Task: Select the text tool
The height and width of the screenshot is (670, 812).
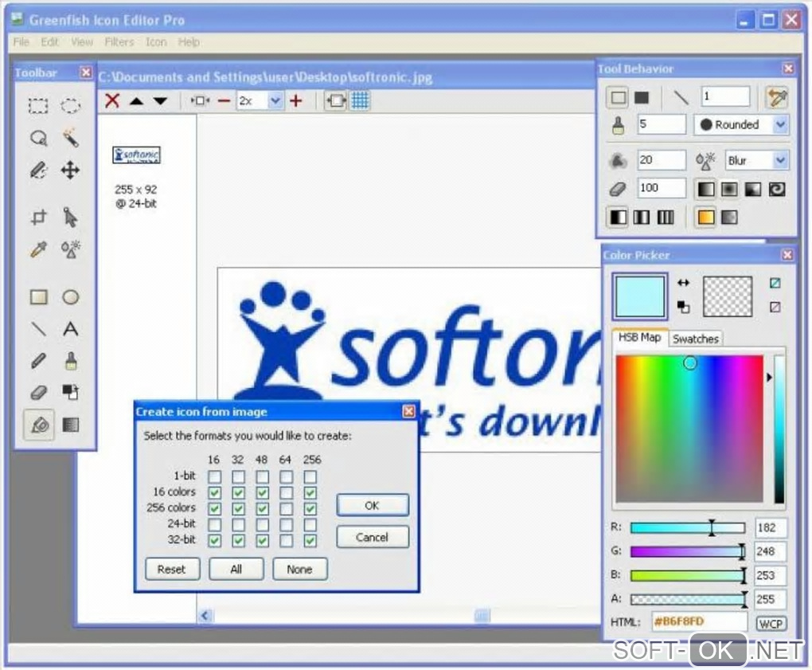Action: [x=70, y=329]
